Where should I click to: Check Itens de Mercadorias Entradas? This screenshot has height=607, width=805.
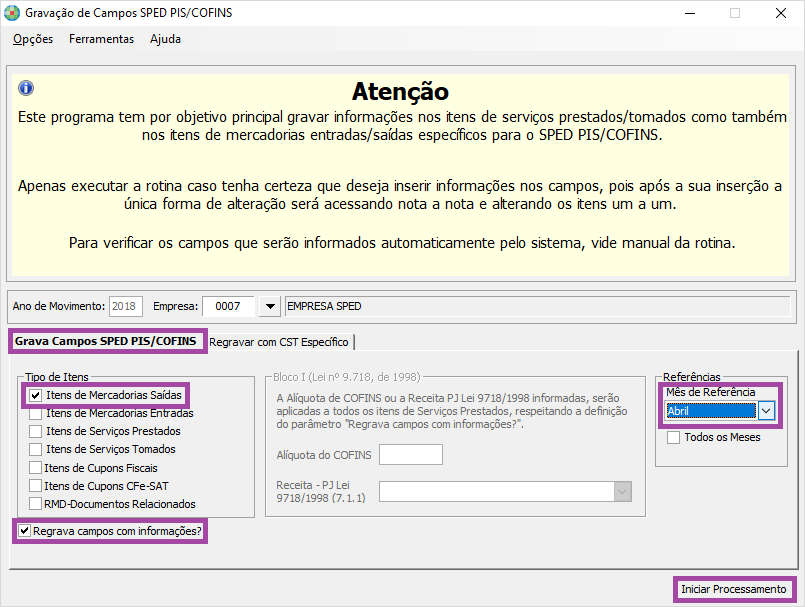[x=35, y=413]
